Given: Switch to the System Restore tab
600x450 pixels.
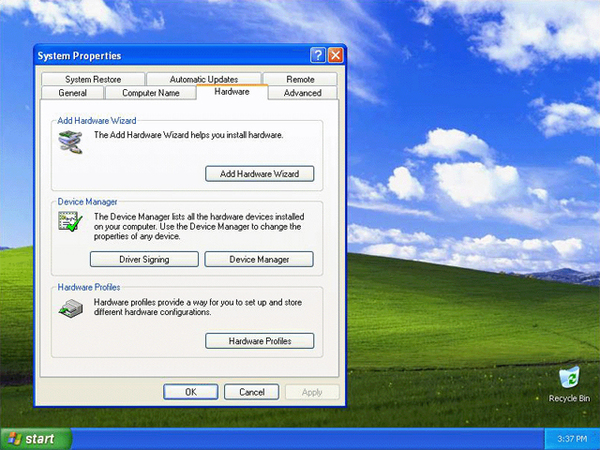Looking at the screenshot, I should pos(93,79).
